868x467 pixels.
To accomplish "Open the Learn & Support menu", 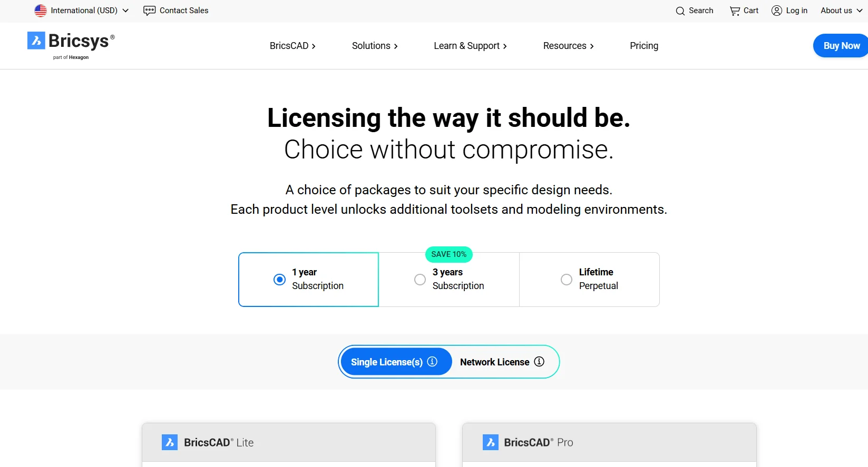I will click(x=470, y=46).
